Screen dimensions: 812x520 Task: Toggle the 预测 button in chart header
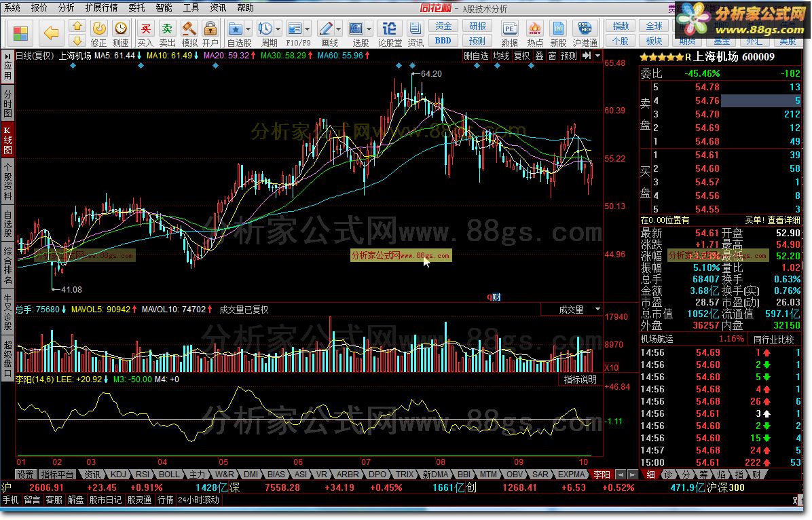(x=569, y=56)
